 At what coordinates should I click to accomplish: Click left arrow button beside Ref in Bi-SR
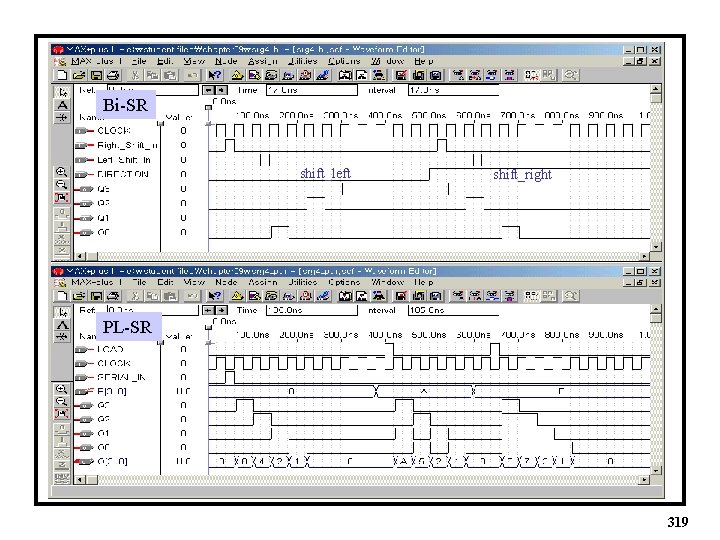click(x=209, y=90)
